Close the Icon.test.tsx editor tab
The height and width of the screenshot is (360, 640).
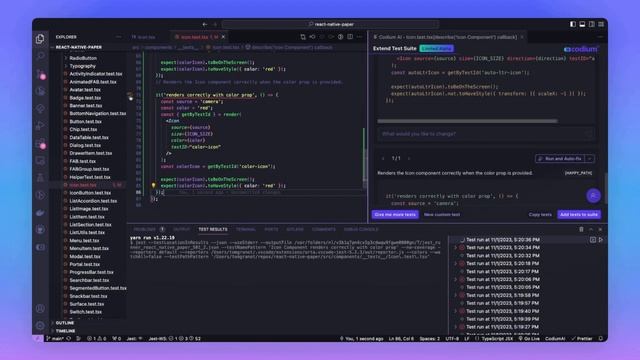[223, 37]
